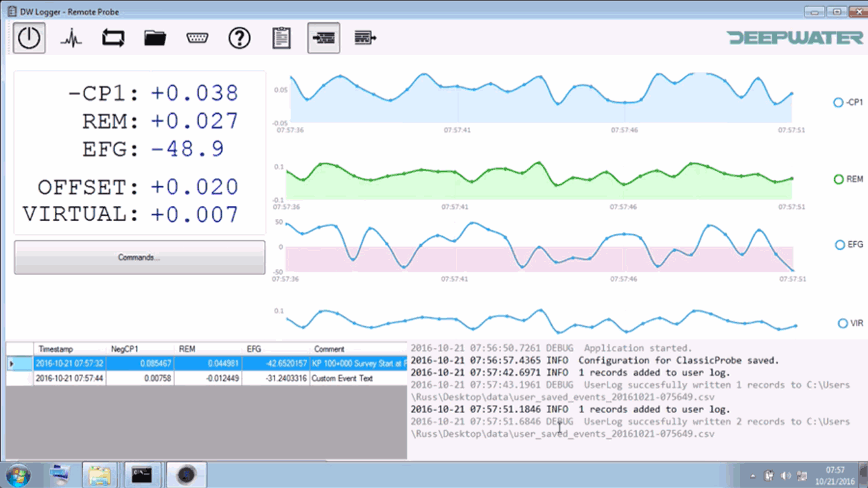Click the export log arrow-out icon
The image size is (868, 488).
[365, 38]
